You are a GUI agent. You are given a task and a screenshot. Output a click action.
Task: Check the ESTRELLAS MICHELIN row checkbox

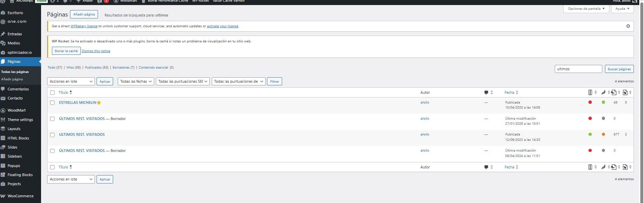(x=52, y=103)
